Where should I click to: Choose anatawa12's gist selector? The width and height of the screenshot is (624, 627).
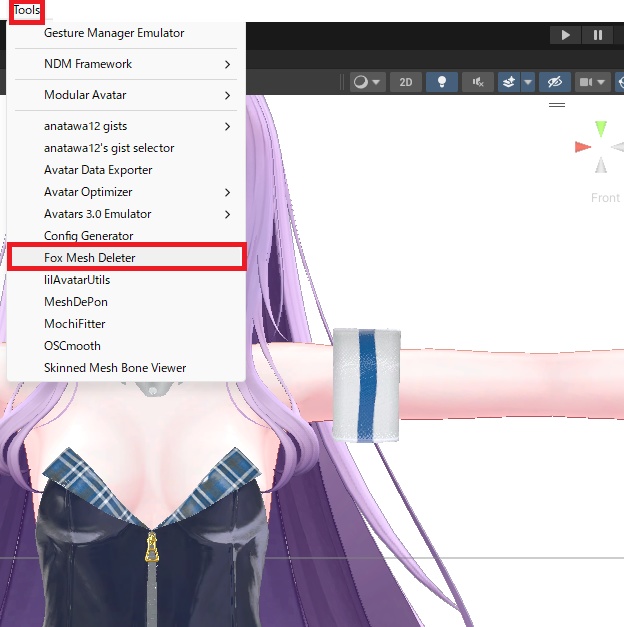126,148
